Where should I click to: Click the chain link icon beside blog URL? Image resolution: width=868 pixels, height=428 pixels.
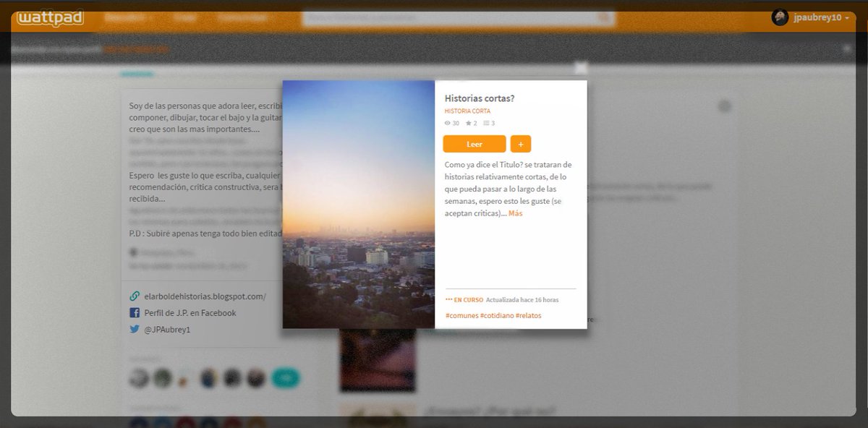coord(134,296)
